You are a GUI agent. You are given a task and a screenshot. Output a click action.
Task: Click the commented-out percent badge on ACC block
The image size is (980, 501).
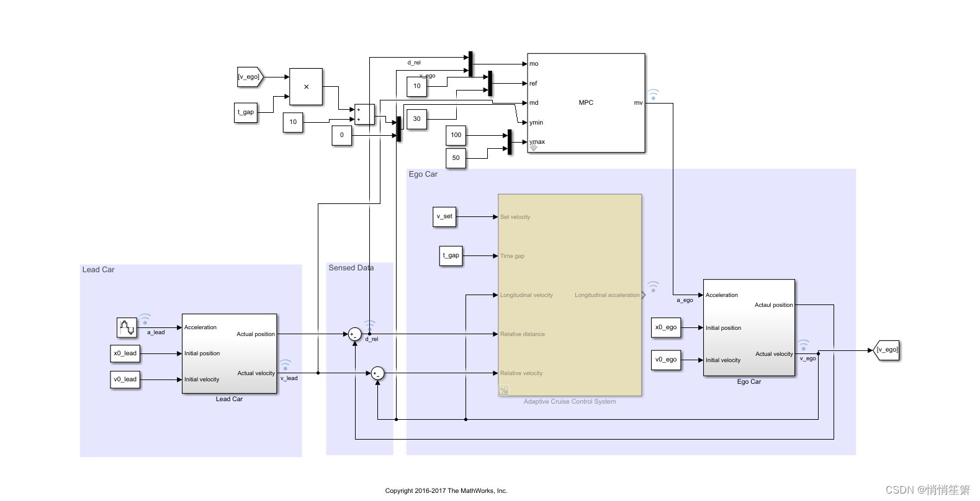pos(504,390)
